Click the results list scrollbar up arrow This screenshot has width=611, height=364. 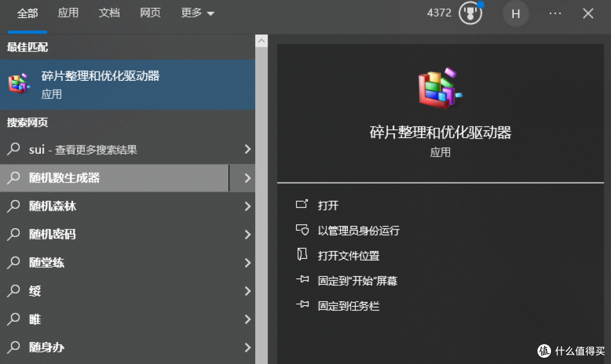[261, 41]
